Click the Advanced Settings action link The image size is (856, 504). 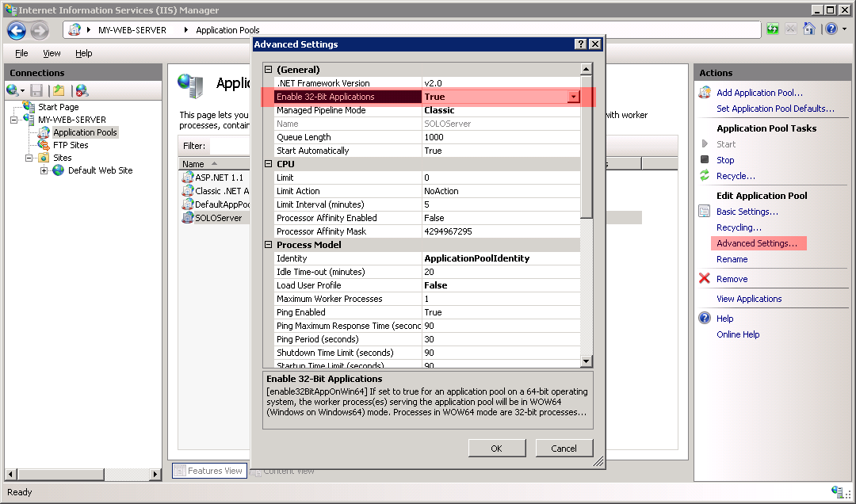click(757, 243)
